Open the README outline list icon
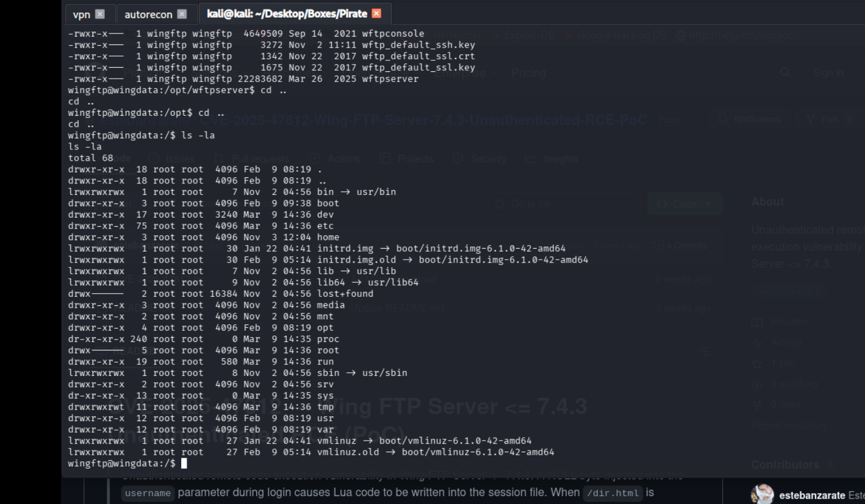Viewport: 865px width, 504px height. point(705,351)
